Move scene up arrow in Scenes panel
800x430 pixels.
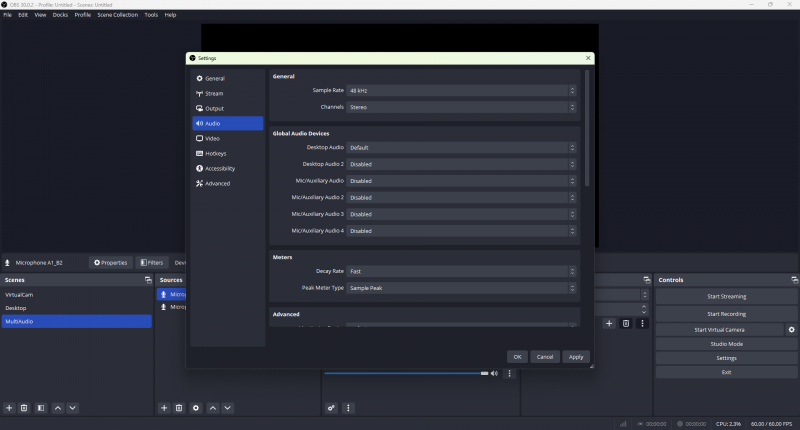click(58, 408)
